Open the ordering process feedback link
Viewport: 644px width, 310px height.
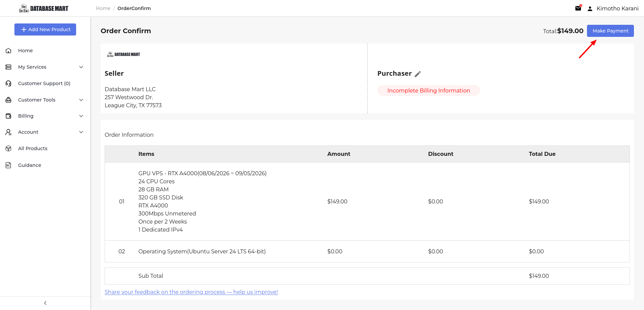(191, 292)
